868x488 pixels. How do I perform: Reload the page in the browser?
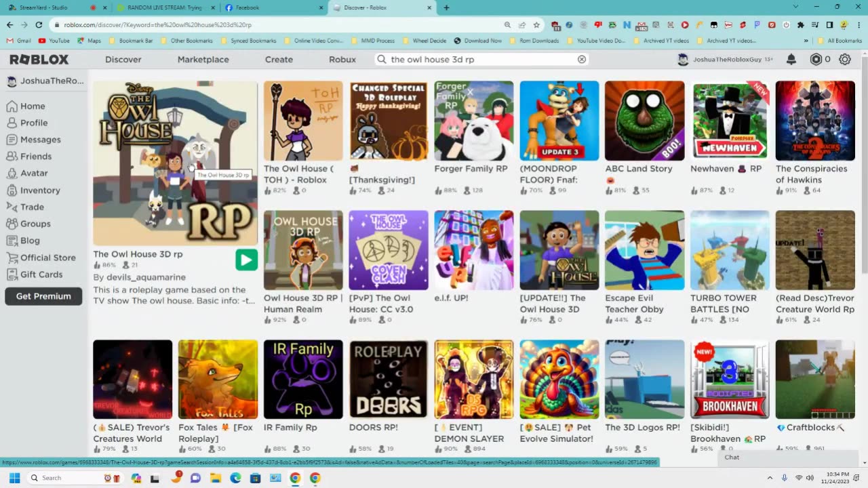[x=39, y=24]
